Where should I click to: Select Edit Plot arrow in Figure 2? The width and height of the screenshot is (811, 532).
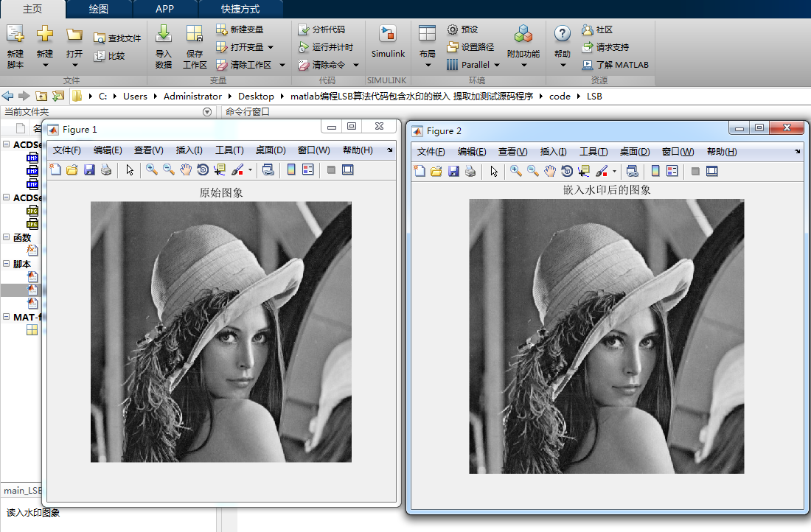[x=494, y=171]
